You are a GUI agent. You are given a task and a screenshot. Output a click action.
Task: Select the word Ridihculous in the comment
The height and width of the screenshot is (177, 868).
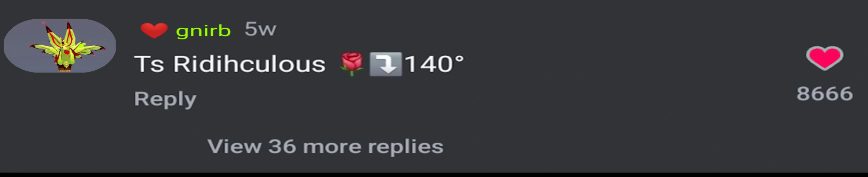[249, 63]
